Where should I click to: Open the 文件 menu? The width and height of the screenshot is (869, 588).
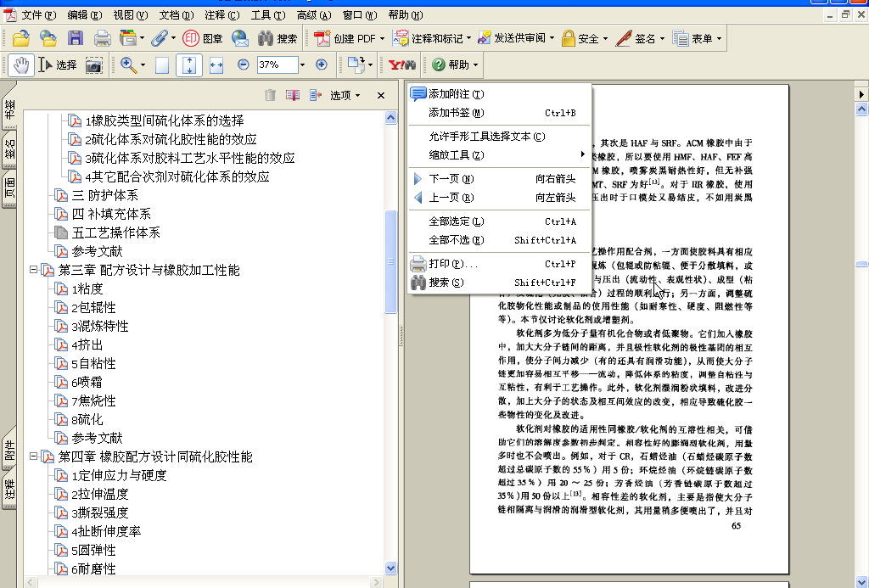[x=39, y=15]
